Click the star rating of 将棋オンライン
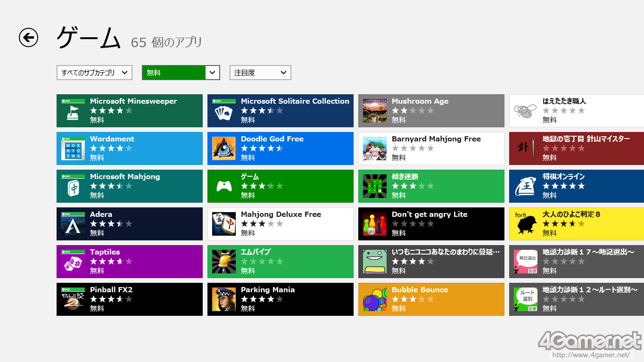The height and width of the screenshot is (362, 644). click(564, 186)
